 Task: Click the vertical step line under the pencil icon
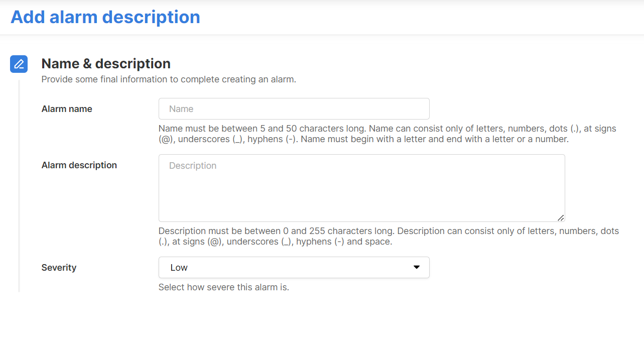point(19,186)
